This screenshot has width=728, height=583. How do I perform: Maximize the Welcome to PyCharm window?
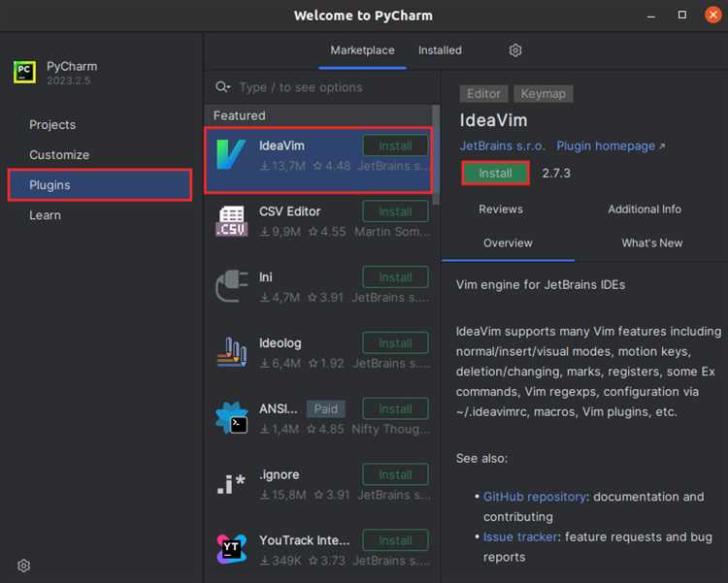click(x=681, y=15)
